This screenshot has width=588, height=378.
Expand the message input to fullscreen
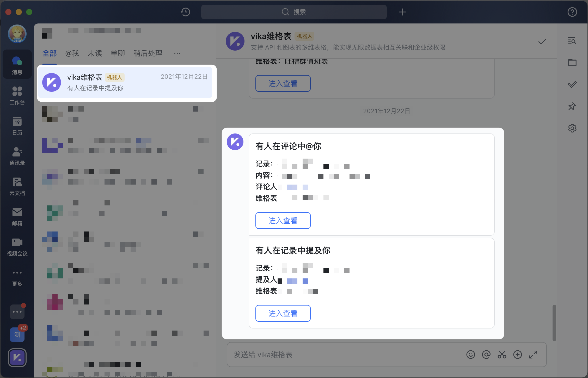tap(533, 355)
